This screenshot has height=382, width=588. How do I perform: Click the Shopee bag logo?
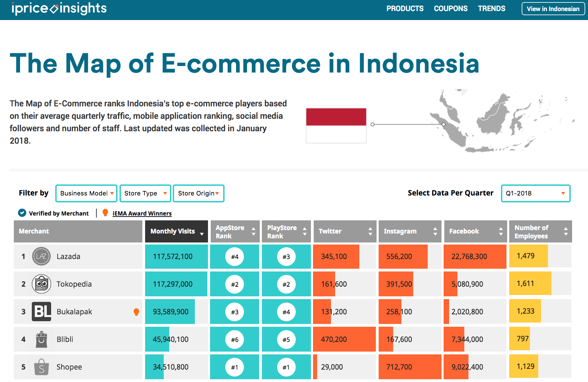[x=41, y=367]
